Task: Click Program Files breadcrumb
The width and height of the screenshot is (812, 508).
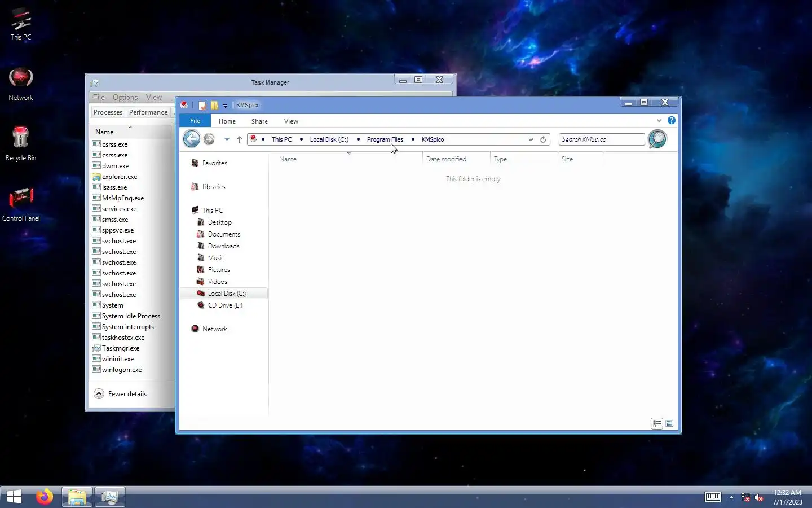Action: 385,139
